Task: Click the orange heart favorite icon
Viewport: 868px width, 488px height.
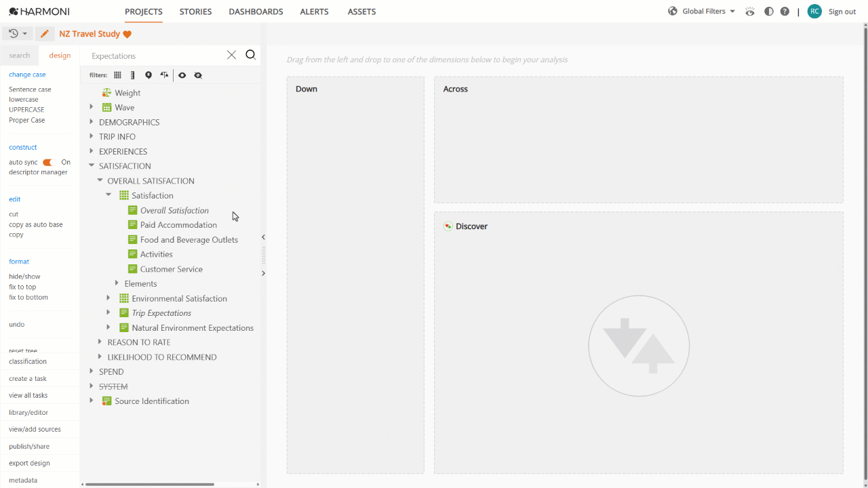Action: [127, 35]
